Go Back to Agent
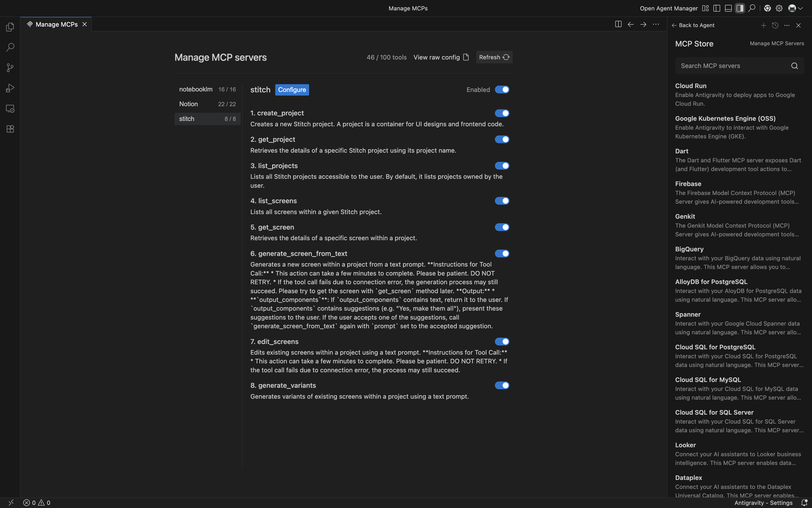This screenshot has height=508, width=812. coord(693,25)
